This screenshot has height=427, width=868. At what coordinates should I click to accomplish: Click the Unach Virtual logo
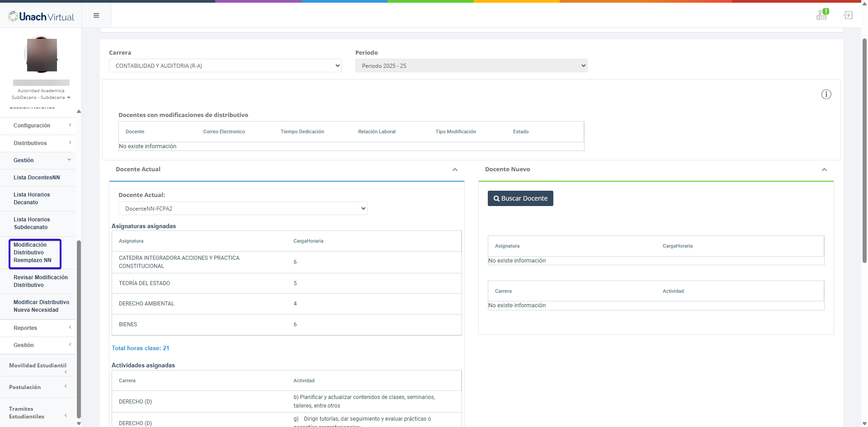point(41,17)
